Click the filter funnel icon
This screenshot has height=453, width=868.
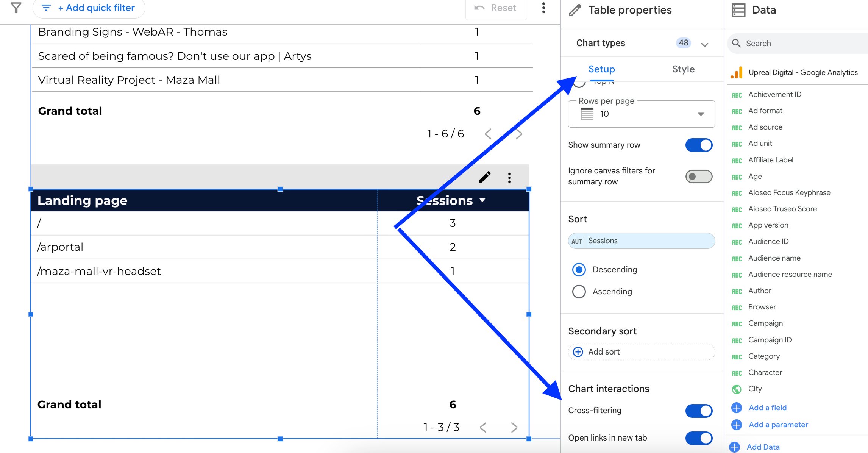[x=16, y=8]
